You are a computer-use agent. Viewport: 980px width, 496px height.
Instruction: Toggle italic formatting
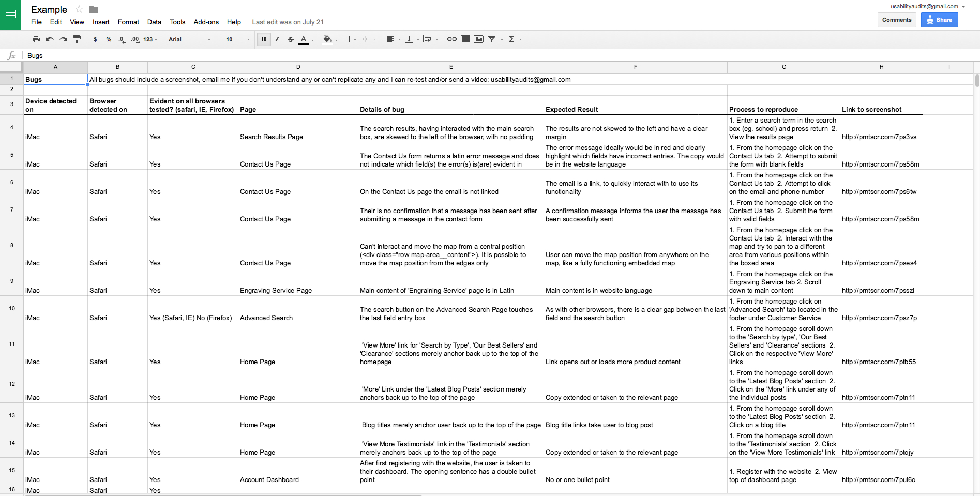point(277,39)
